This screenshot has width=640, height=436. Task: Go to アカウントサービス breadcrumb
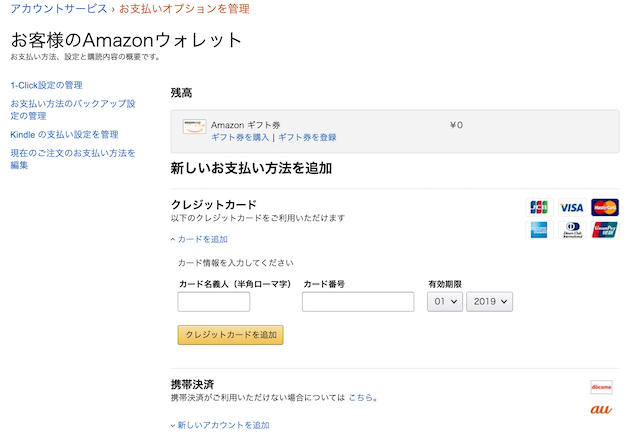[58, 9]
